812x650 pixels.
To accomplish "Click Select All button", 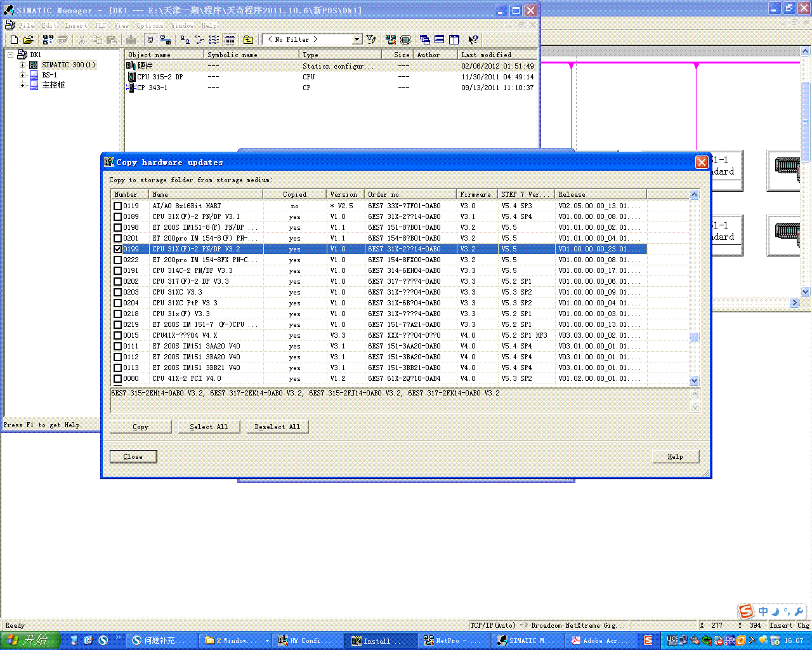I will pos(209,427).
